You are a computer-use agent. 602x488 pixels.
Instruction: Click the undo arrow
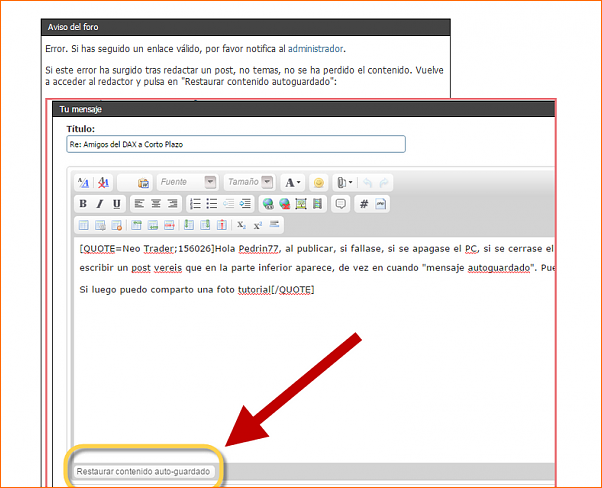[367, 183]
